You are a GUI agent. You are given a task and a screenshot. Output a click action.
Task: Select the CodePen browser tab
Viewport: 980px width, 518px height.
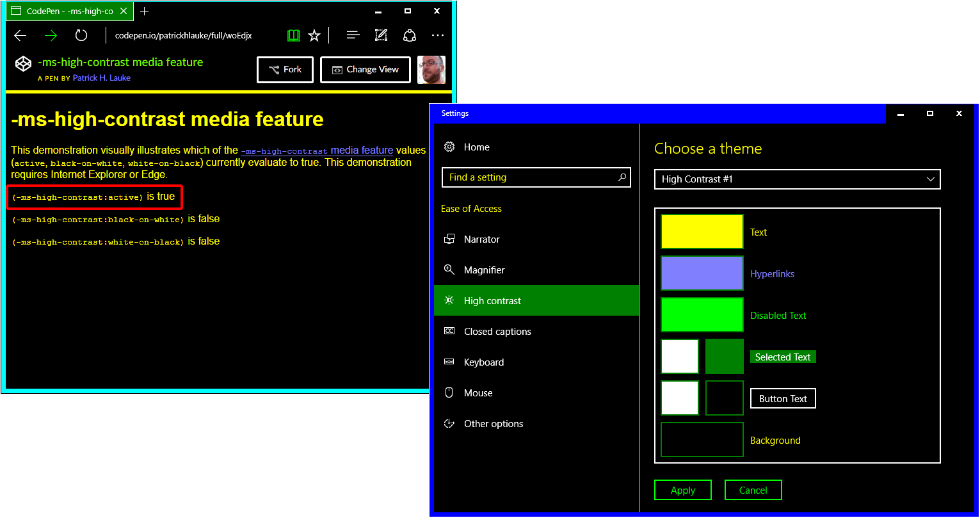click(x=69, y=11)
